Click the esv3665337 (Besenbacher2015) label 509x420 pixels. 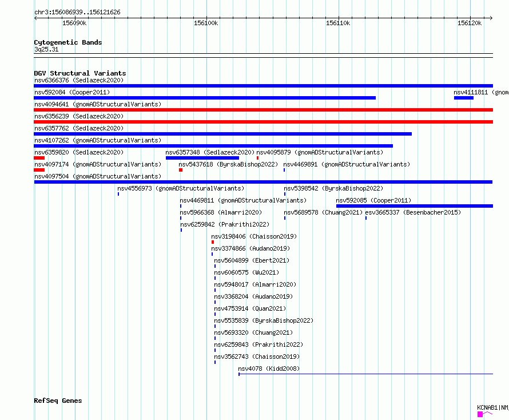[x=413, y=212]
